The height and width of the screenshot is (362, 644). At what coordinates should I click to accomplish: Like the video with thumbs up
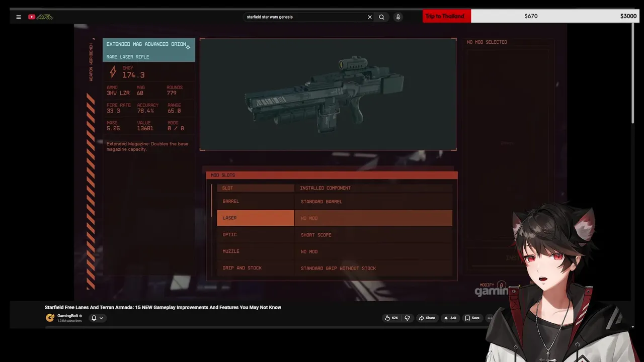(x=391, y=318)
